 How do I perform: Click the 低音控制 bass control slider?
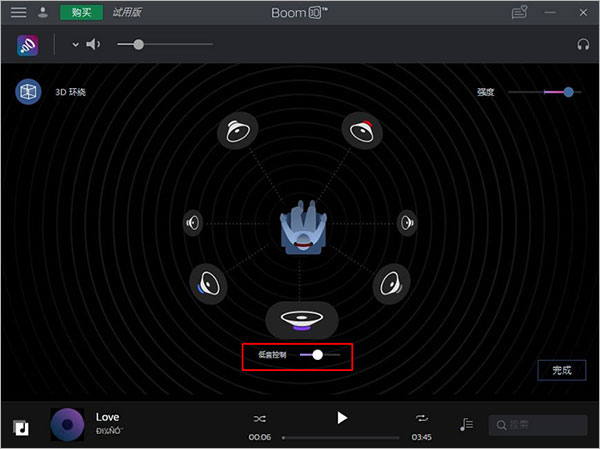pyautogui.click(x=320, y=355)
